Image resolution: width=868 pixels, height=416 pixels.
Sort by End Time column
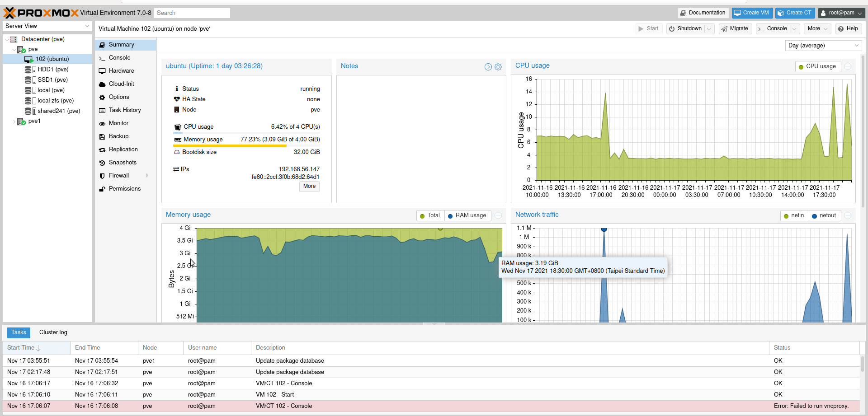[x=104, y=348]
